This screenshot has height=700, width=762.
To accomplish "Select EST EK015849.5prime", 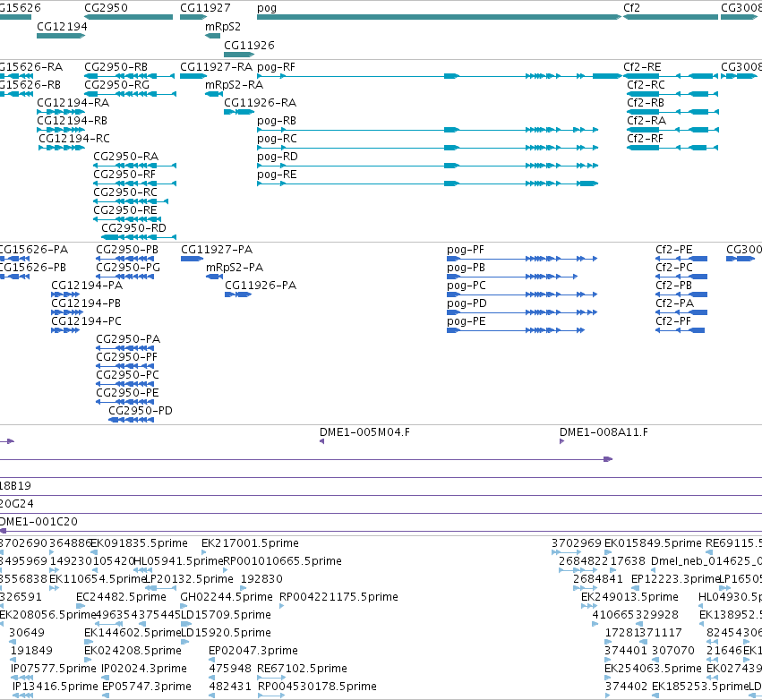I will (x=608, y=552).
